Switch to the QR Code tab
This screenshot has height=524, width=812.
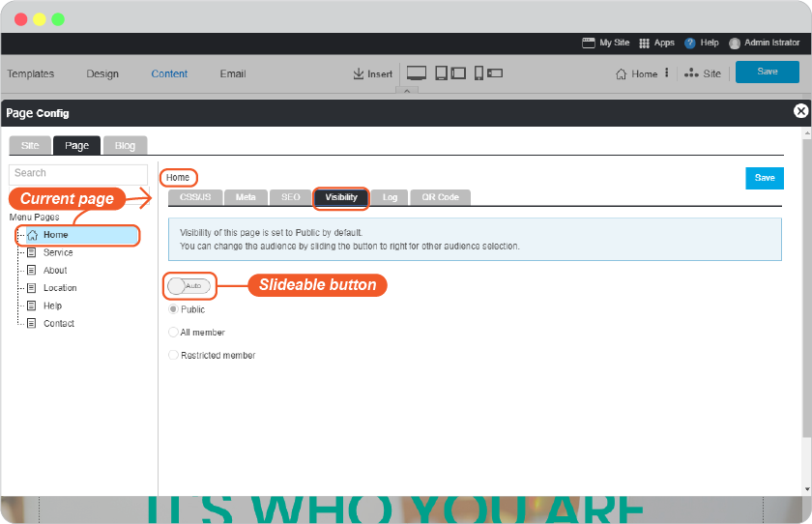point(440,197)
